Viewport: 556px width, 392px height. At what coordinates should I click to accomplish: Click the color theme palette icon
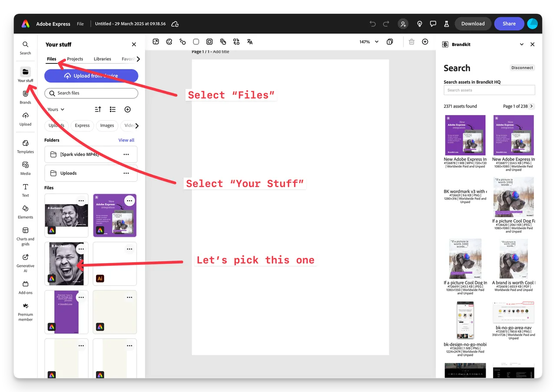pos(169,42)
